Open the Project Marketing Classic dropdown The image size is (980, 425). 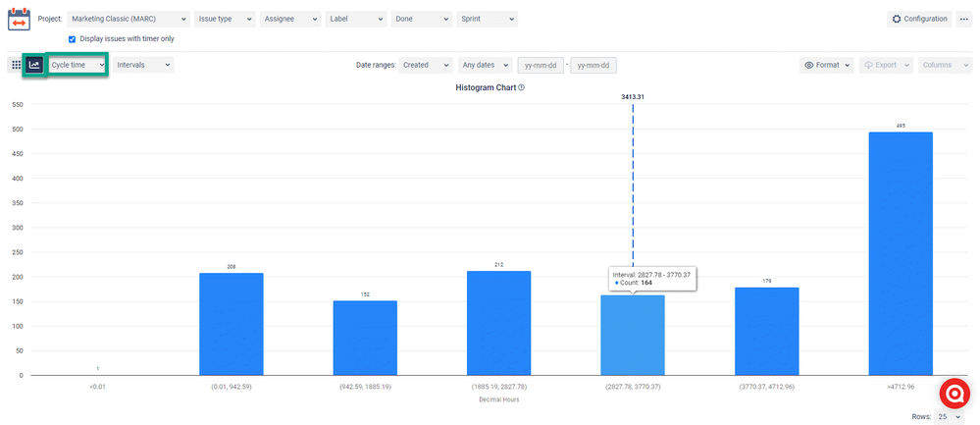click(129, 20)
